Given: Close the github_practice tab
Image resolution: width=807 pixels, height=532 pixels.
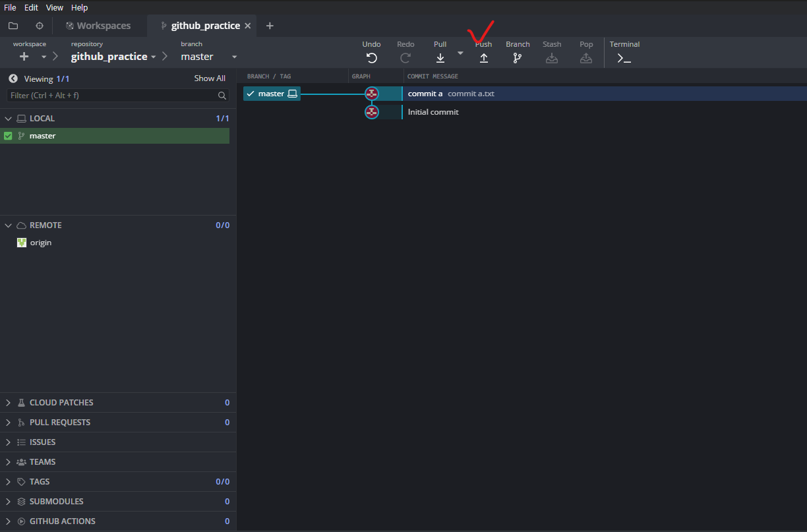Looking at the screenshot, I should (247, 26).
